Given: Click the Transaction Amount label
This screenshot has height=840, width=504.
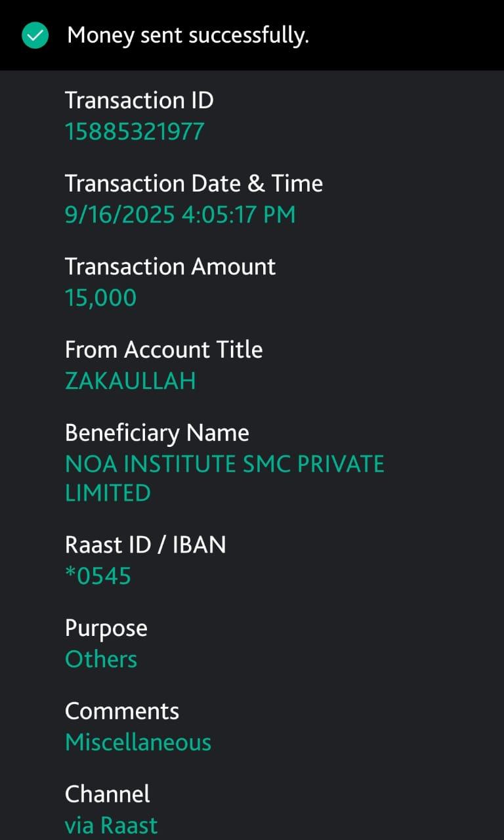Looking at the screenshot, I should pyautogui.click(x=170, y=266).
